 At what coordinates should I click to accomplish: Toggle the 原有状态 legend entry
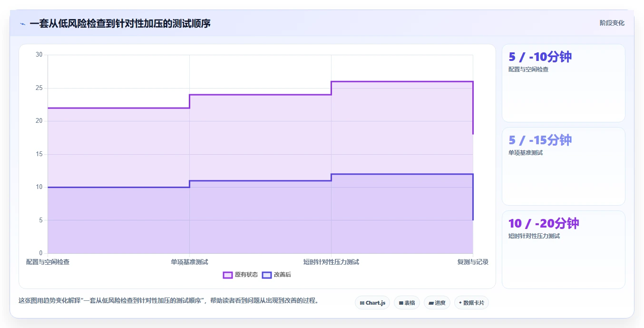[x=240, y=275]
